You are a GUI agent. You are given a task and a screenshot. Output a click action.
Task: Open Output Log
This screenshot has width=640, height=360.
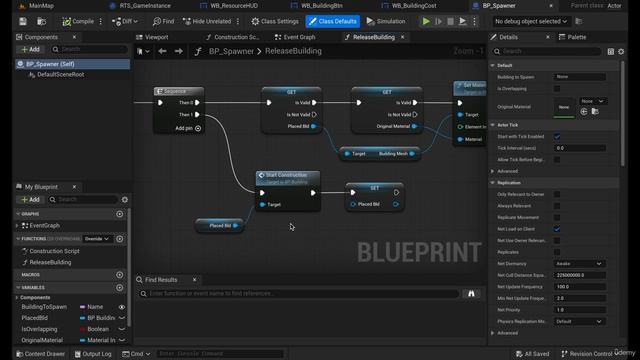(x=93, y=354)
